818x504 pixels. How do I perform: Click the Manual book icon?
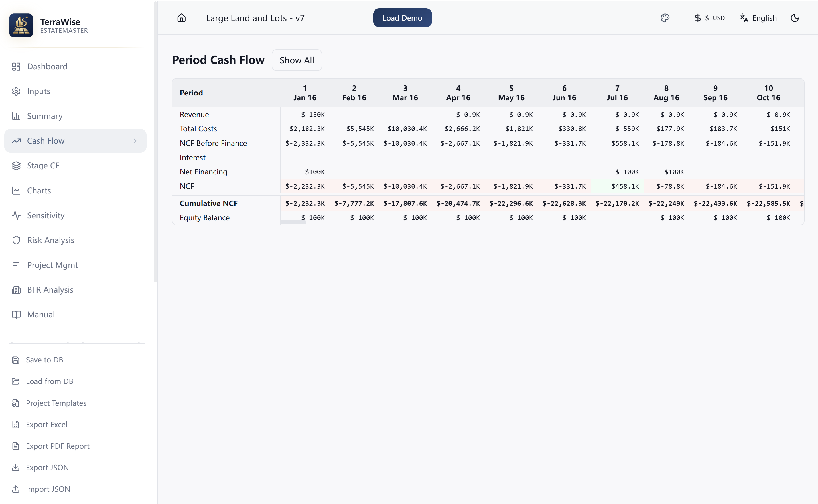(x=16, y=315)
